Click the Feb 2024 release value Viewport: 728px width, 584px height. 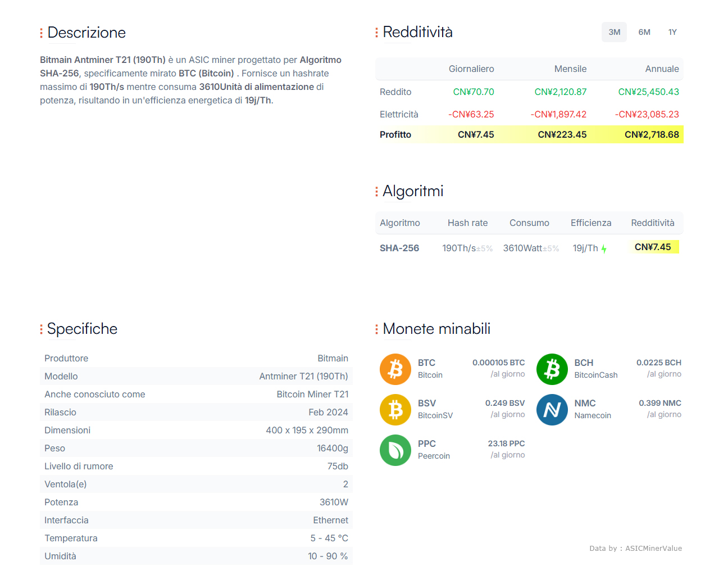coord(328,413)
